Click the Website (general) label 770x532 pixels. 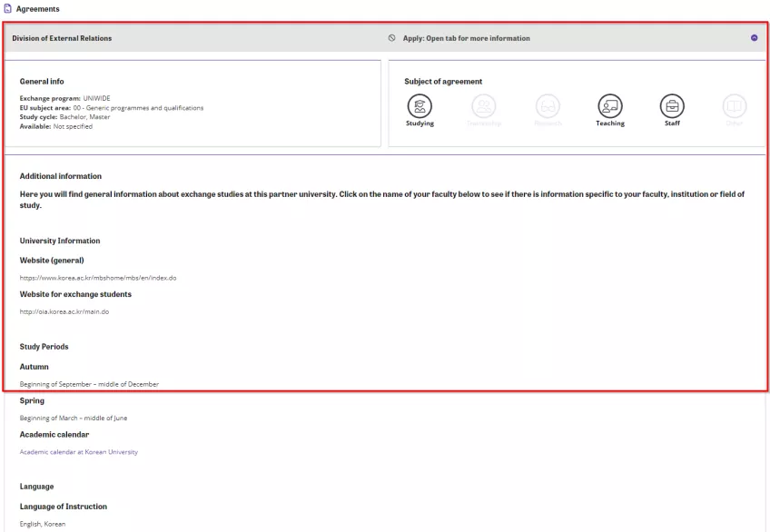point(52,261)
